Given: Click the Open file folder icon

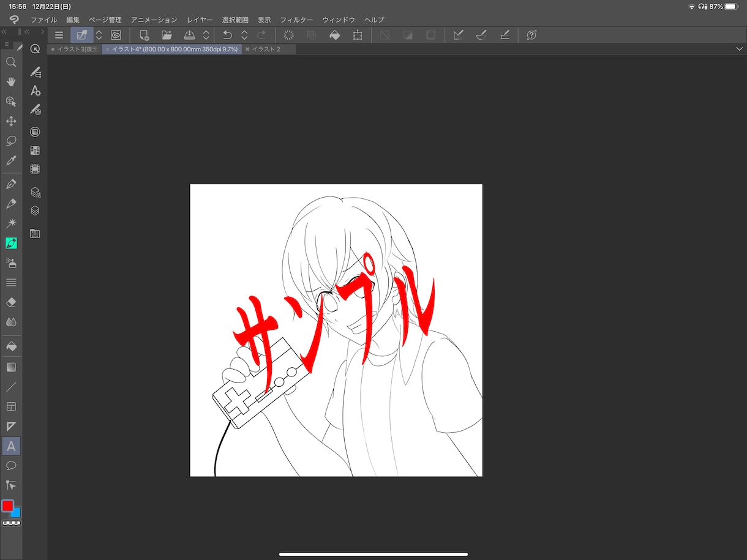Looking at the screenshot, I should coord(167,35).
